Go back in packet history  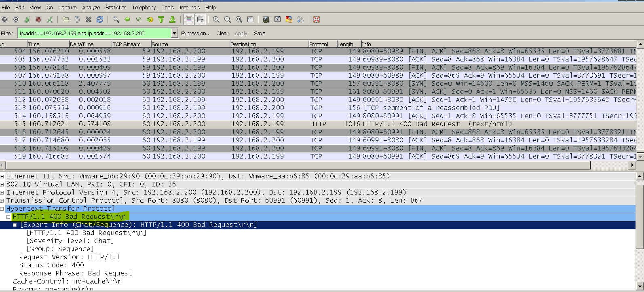pyautogui.click(x=127, y=19)
